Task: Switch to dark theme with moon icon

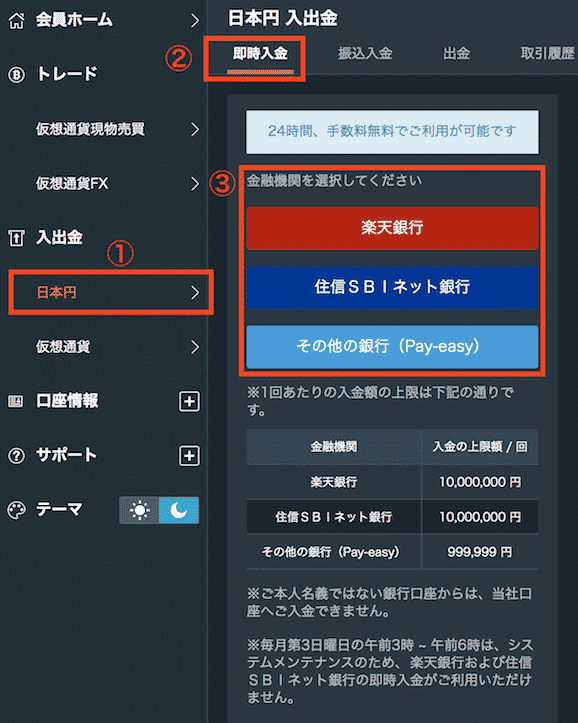Action: [x=179, y=510]
